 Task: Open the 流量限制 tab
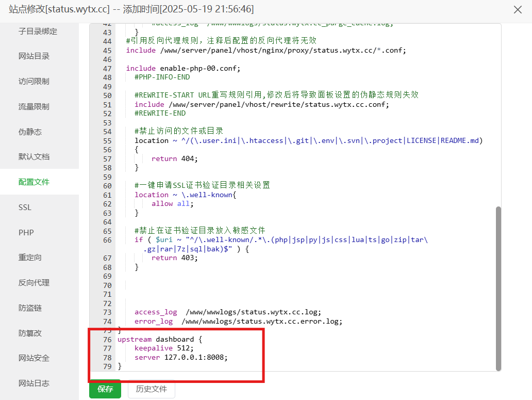tap(34, 107)
